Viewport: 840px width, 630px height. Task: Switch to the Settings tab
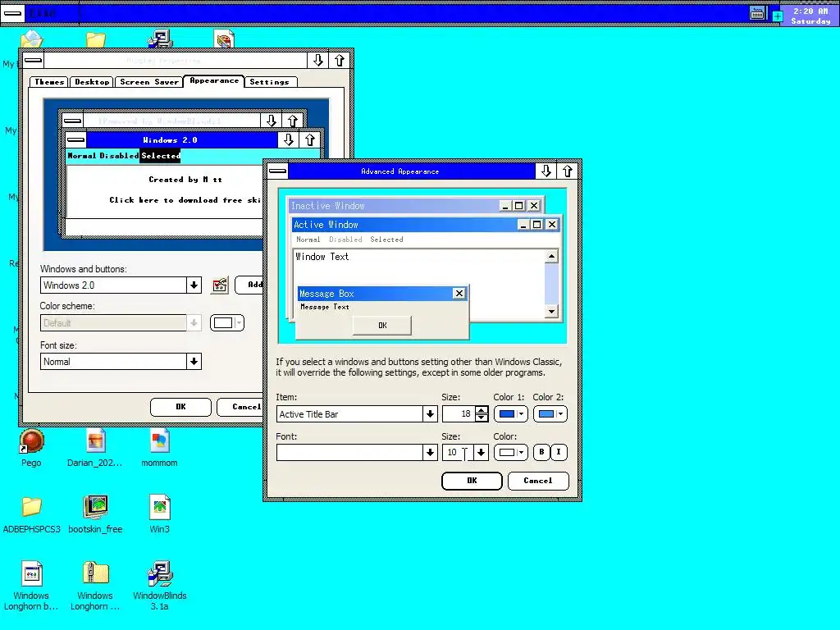pos(269,82)
